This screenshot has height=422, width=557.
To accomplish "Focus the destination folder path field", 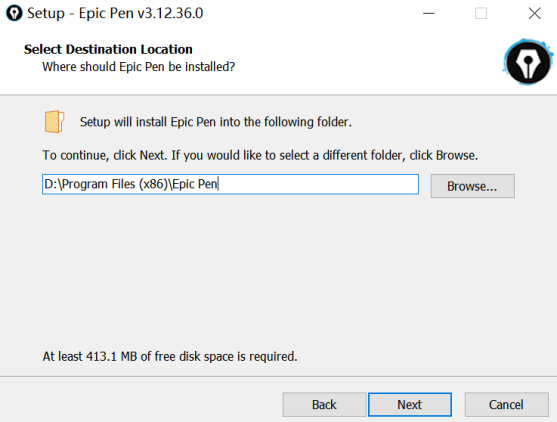I will click(230, 184).
